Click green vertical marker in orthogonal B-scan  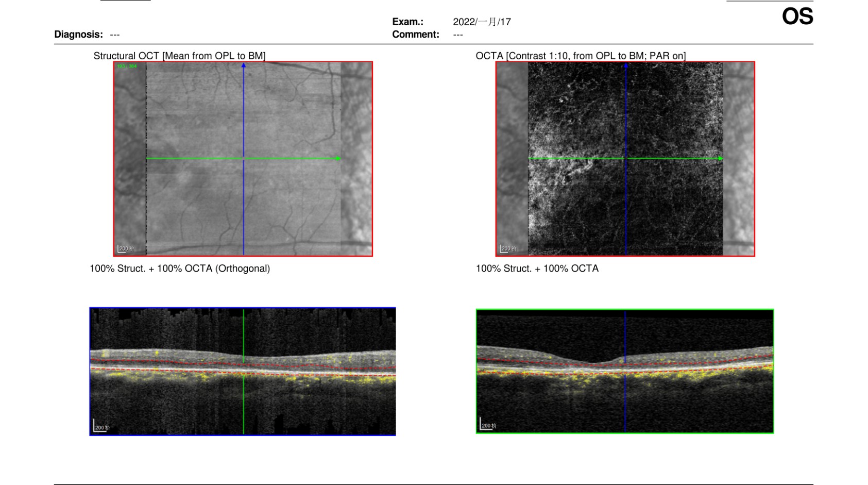click(x=244, y=372)
